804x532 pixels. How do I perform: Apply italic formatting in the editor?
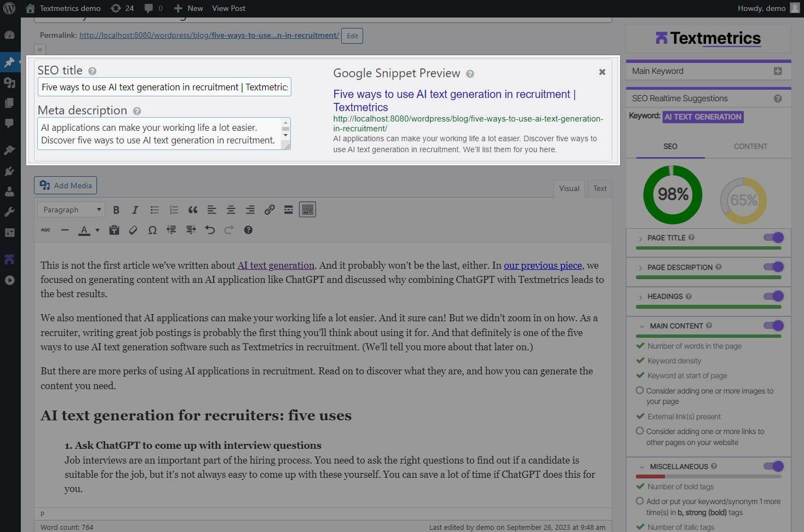click(x=135, y=210)
